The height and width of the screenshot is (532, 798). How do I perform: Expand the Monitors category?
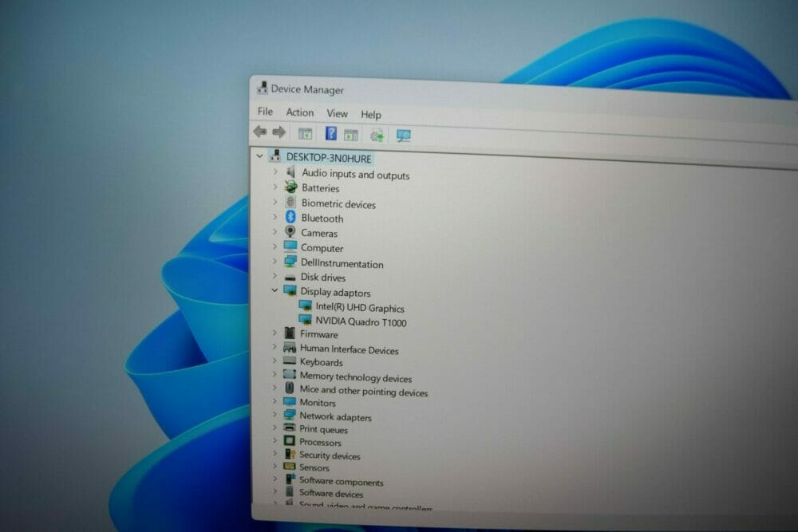coord(275,401)
